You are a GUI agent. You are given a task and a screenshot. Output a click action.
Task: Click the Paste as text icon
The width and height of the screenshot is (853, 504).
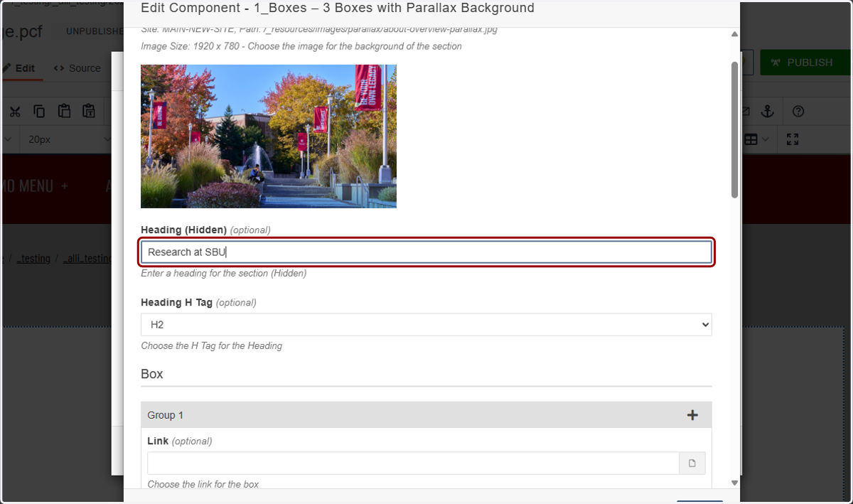pyautogui.click(x=89, y=111)
